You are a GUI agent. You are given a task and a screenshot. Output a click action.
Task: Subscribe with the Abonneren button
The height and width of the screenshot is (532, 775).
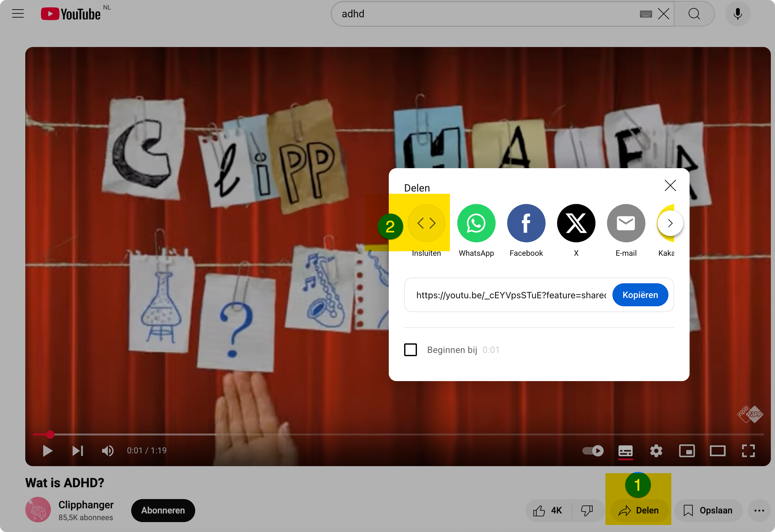163,510
